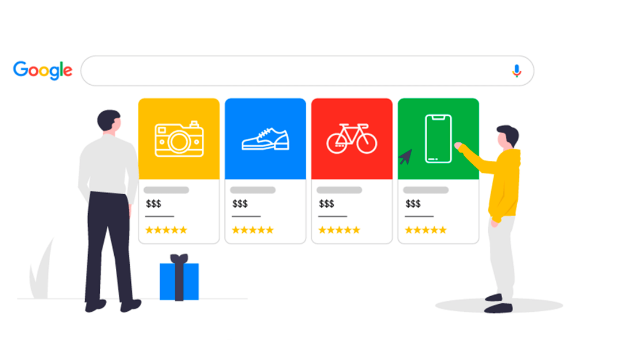644x340 pixels.
Task: Click the star rating under phone card
Action: pyautogui.click(x=425, y=230)
